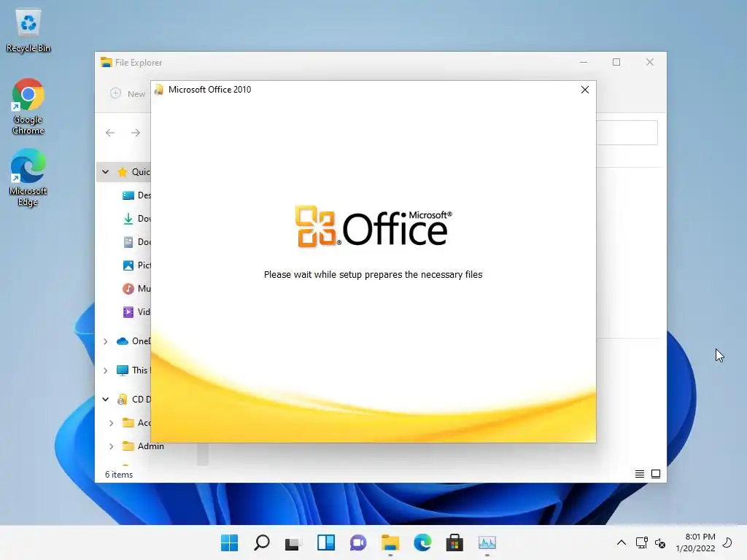Open Widgets from taskbar
The image size is (747, 560).
tap(326, 542)
